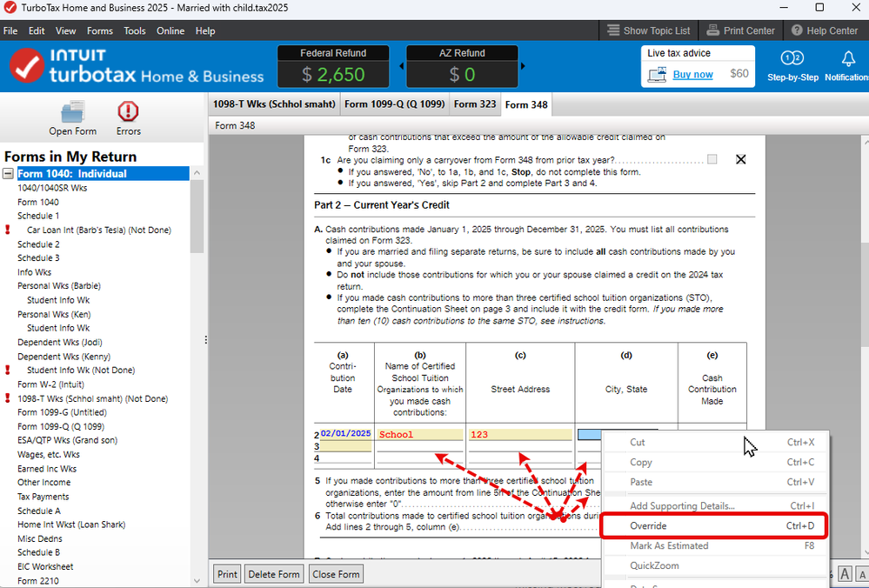Click the 123 street address field
The image size is (869, 588).
tap(520, 435)
